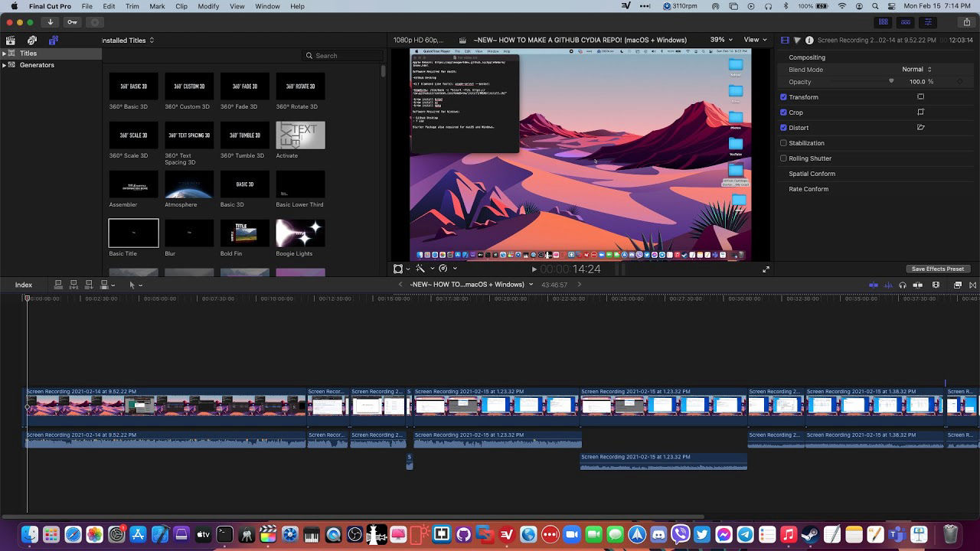Image resolution: width=980 pixels, height=551 pixels.
Task: Open the Blend Mode Normal dropdown
Action: pos(916,70)
